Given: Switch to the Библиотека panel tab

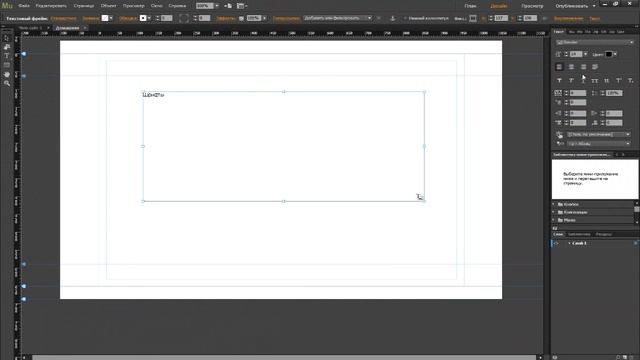Looking at the screenshot, I should [579, 234].
